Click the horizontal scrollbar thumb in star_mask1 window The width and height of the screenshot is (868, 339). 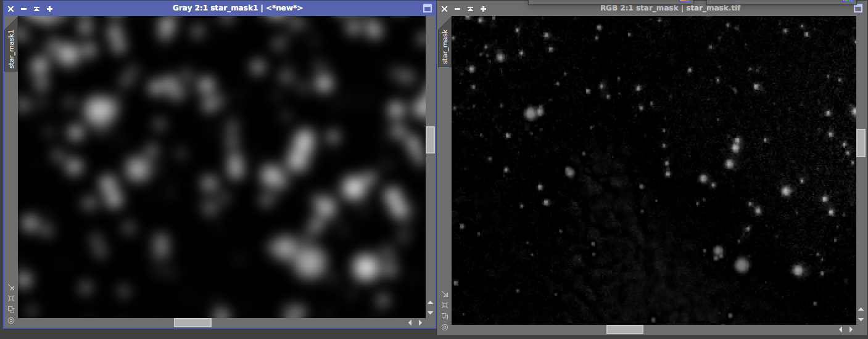[x=192, y=322]
